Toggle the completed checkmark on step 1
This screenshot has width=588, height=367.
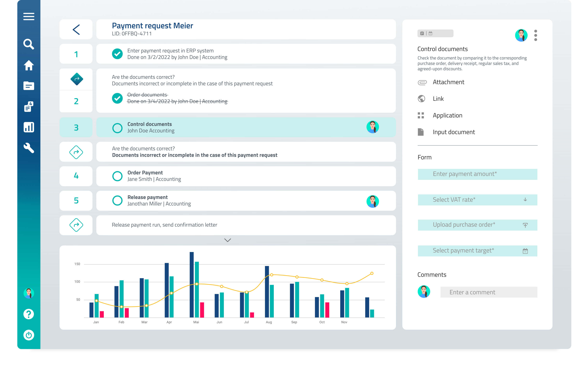pyautogui.click(x=118, y=54)
